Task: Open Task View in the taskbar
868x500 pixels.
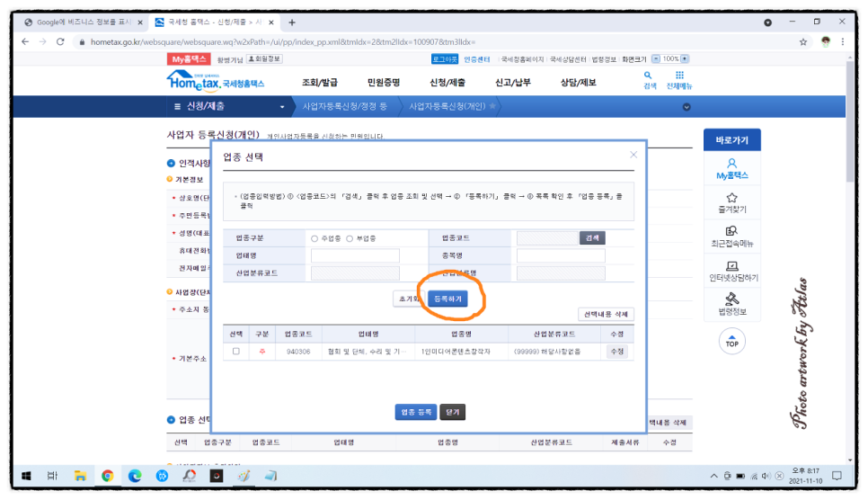Action: click(53, 476)
